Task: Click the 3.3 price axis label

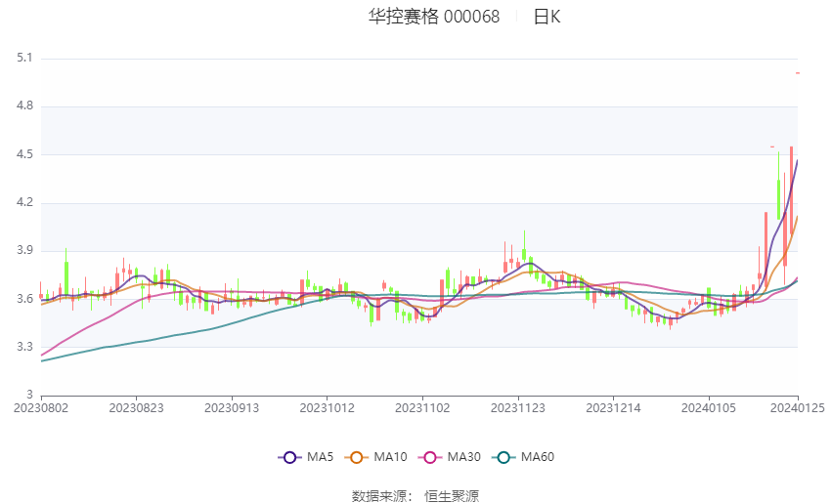Action: tap(24, 347)
